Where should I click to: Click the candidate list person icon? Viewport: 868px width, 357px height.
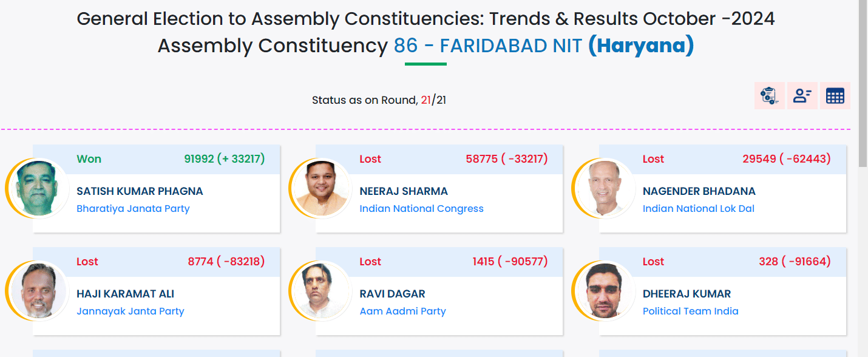click(802, 96)
